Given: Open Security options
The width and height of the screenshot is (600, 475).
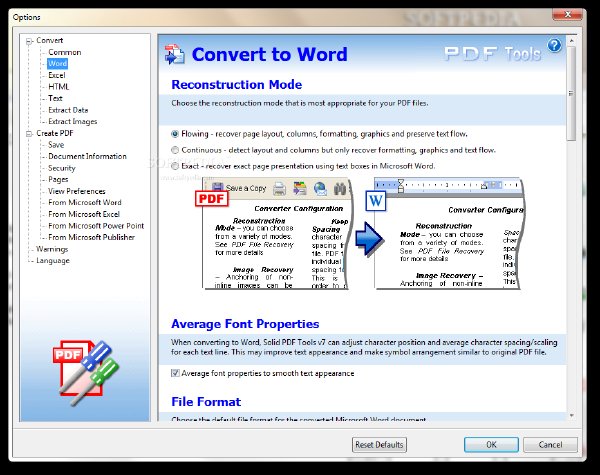Looking at the screenshot, I should coord(62,168).
